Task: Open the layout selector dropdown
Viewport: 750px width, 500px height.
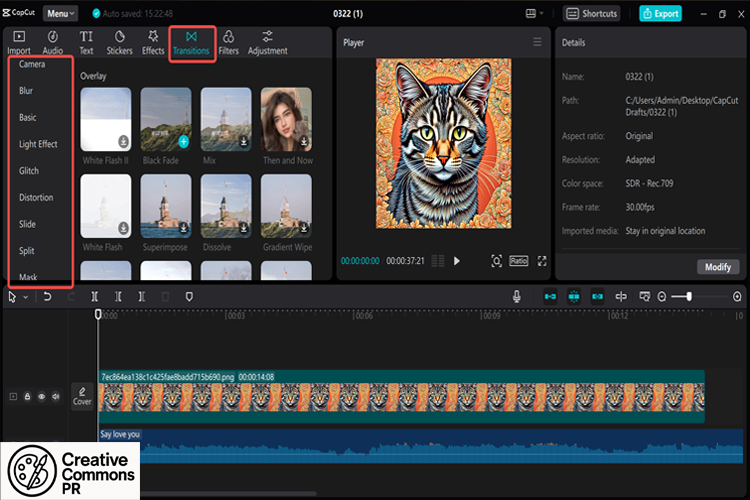Action: tap(534, 13)
